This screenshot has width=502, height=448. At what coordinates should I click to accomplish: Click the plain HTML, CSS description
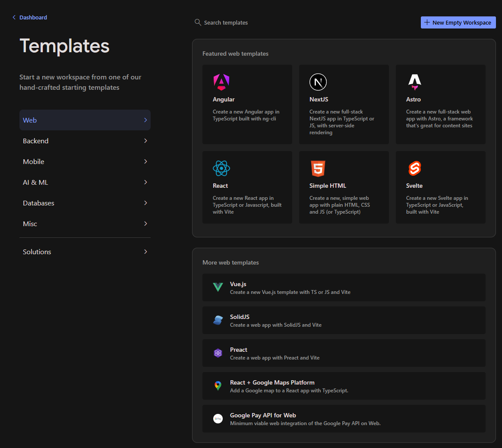click(x=339, y=205)
